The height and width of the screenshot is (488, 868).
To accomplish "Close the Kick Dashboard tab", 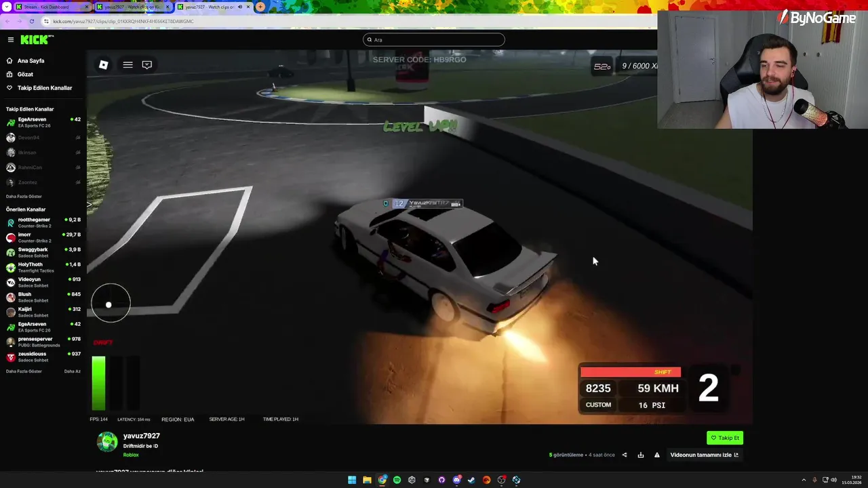I will click(87, 7).
